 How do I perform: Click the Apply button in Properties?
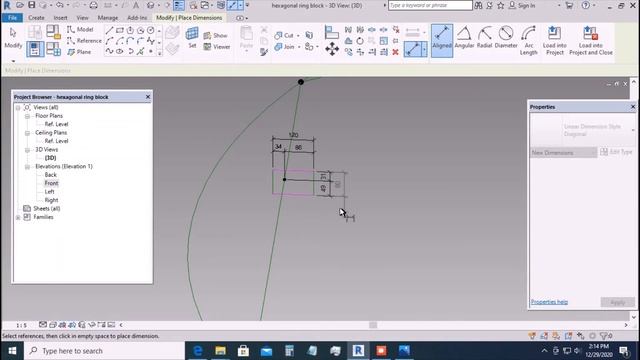tap(618, 302)
